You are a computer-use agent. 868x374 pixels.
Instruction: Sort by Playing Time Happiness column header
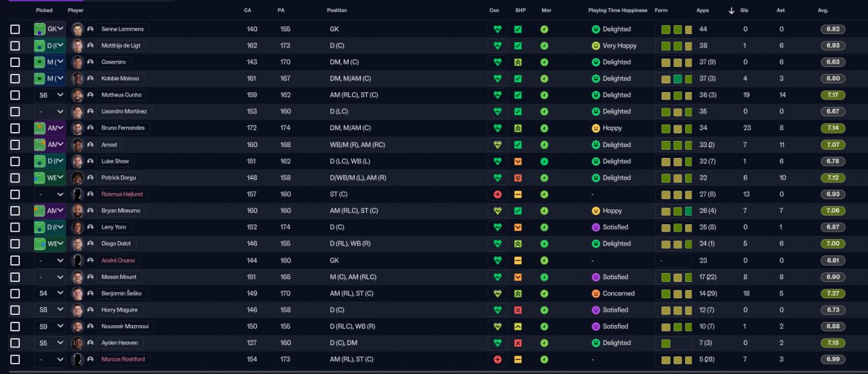click(618, 10)
